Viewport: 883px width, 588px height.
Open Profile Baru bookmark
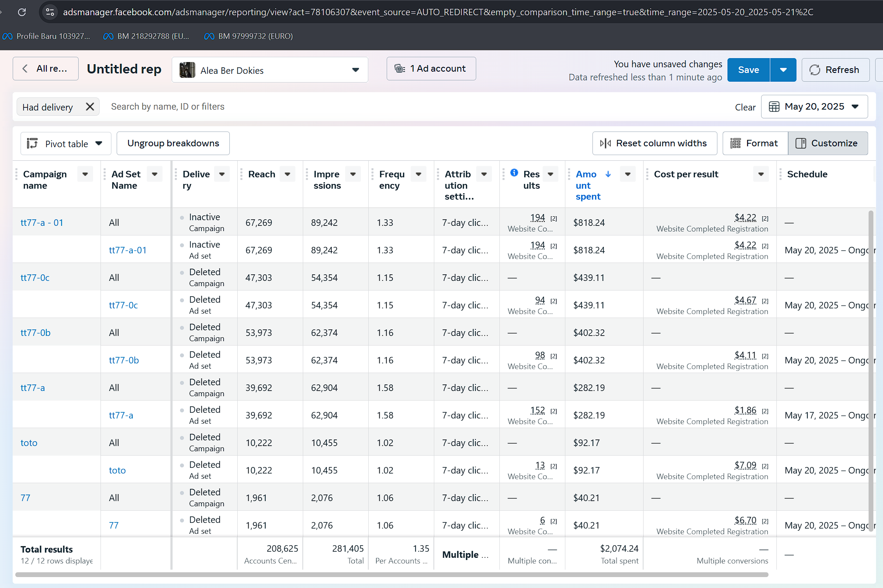(x=46, y=36)
